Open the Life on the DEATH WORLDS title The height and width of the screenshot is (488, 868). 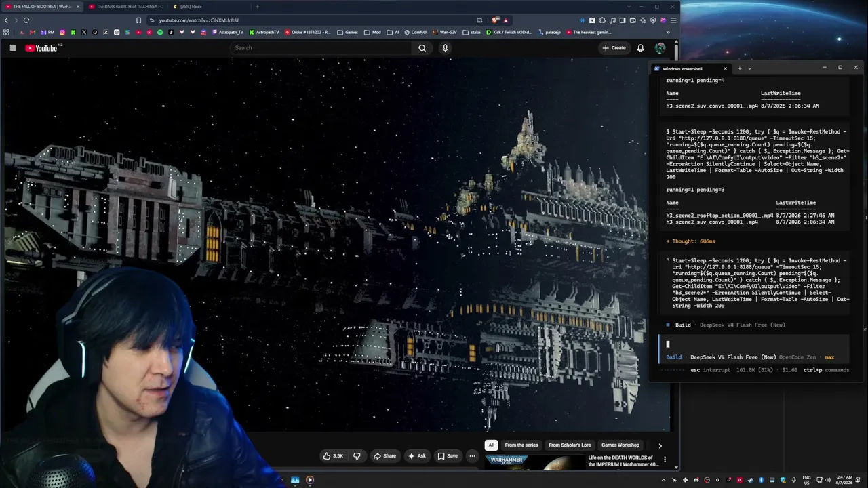point(623,461)
